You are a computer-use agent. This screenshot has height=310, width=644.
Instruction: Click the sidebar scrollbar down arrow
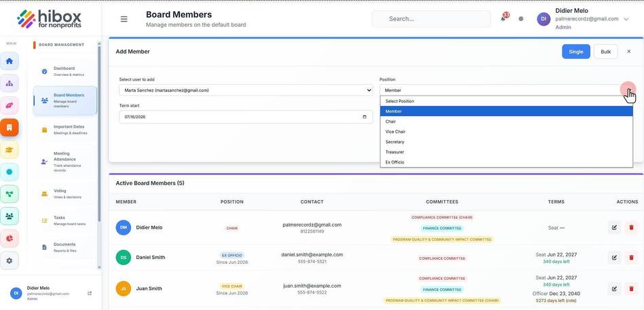pos(99,267)
